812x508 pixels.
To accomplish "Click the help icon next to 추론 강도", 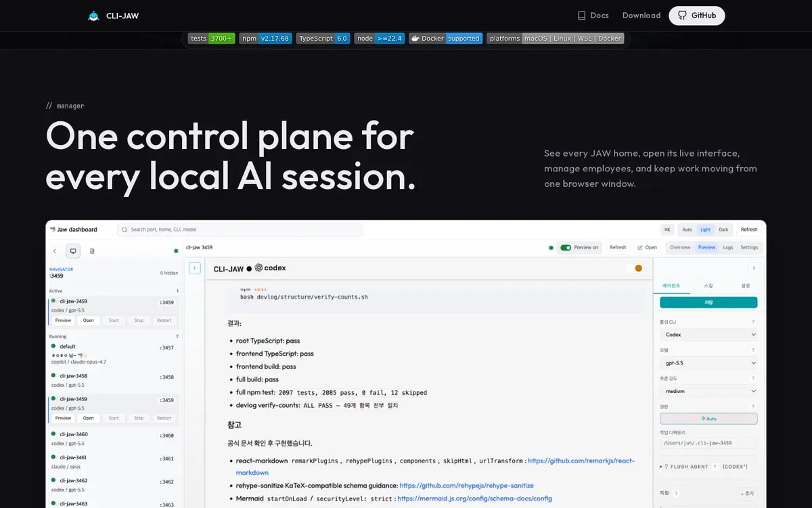I will (753, 378).
